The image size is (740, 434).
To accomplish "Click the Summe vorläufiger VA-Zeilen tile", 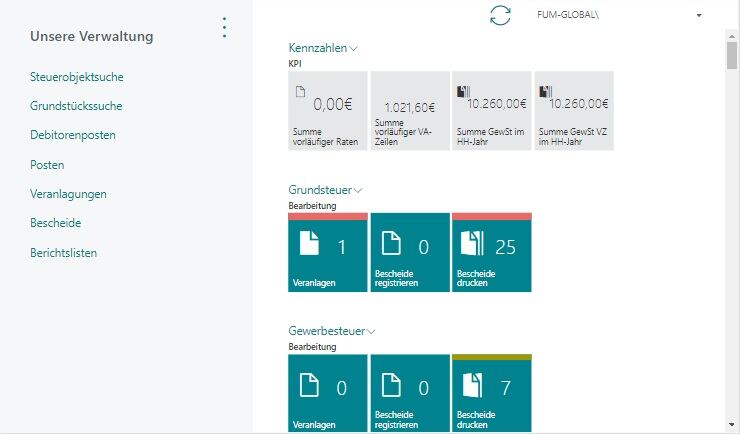I will [410, 111].
